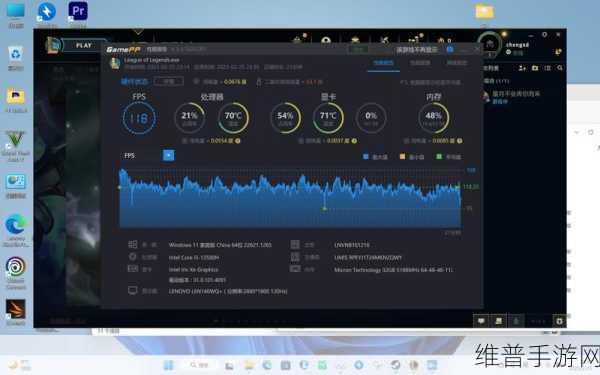Click the memory 48% usage gauge
This screenshot has width=600, height=375.
433,117
